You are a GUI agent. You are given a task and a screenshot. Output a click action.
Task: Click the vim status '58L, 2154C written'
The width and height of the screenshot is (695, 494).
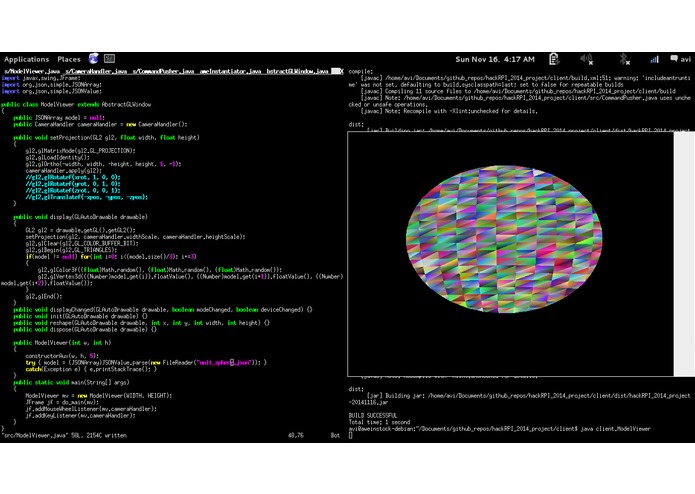(99, 436)
